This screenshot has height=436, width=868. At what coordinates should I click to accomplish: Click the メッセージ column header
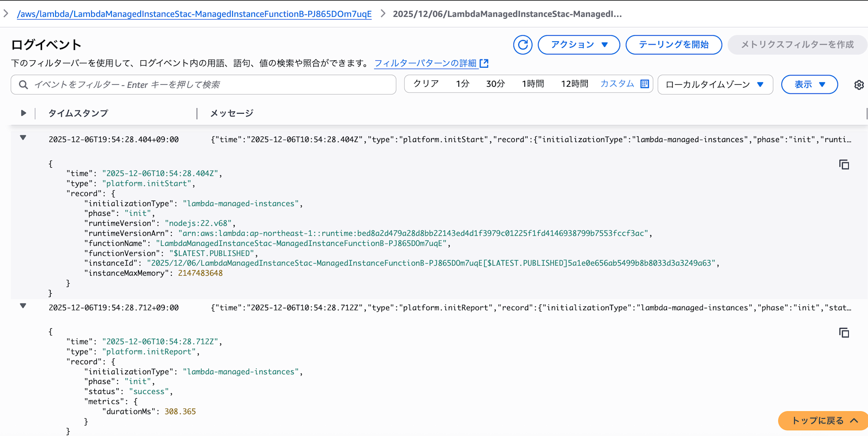tap(232, 113)
